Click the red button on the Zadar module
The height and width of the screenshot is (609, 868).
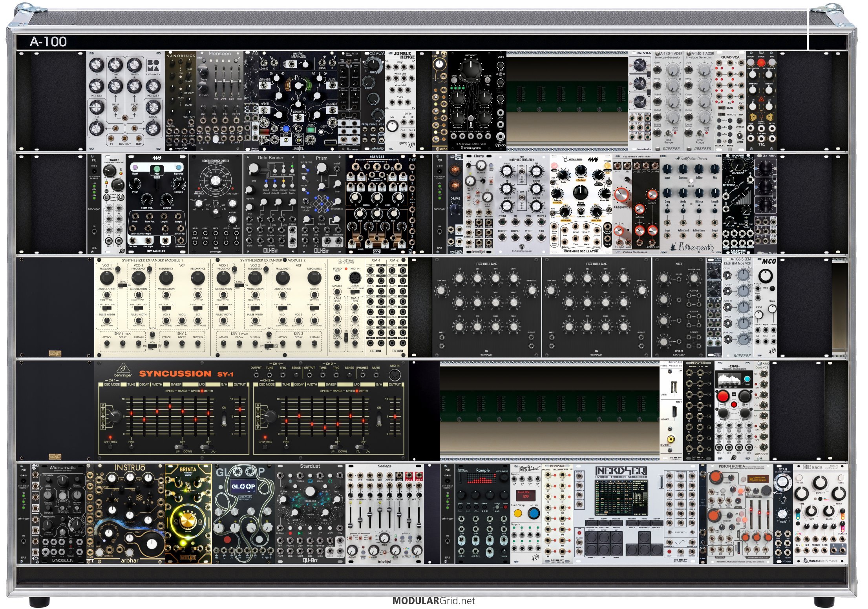tap(734, 405)
